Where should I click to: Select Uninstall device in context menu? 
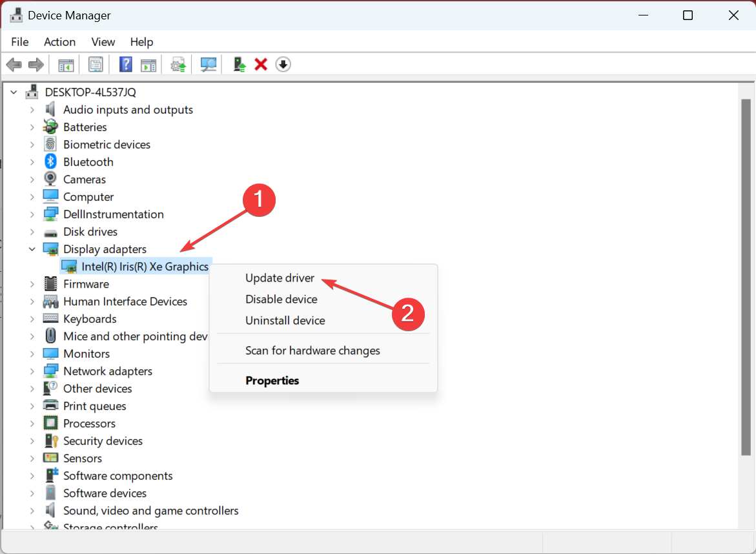pos(285,320)
